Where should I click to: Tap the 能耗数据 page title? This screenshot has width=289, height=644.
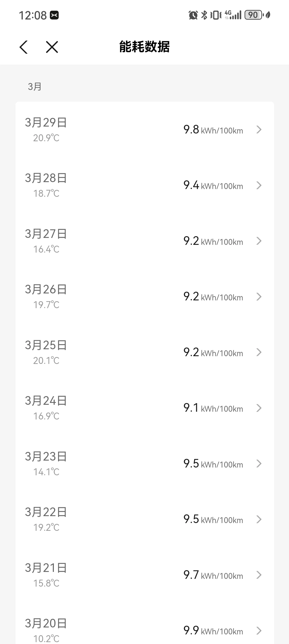[144, 47]
